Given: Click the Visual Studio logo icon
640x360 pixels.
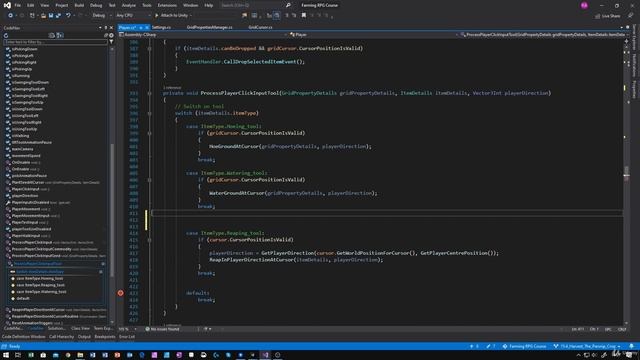Looking at the screenshot, I should [x=7, y=5].
